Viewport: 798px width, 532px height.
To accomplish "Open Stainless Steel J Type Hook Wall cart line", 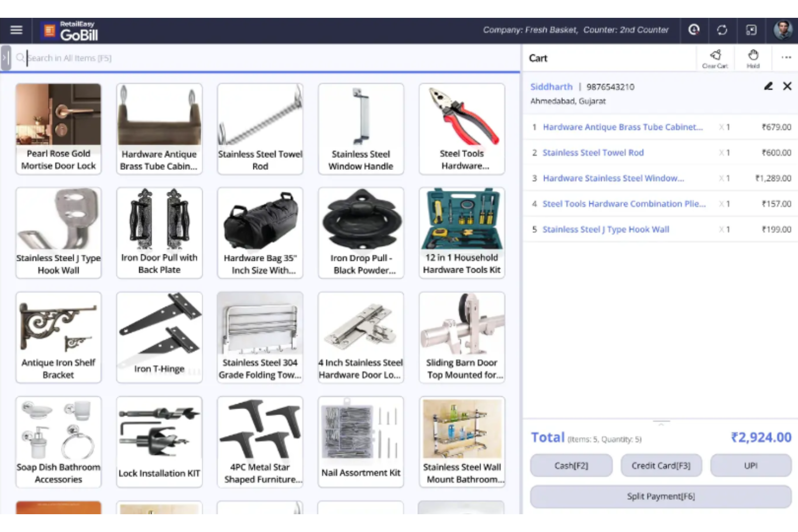I will pyautogui.click(x=606, y=230).
